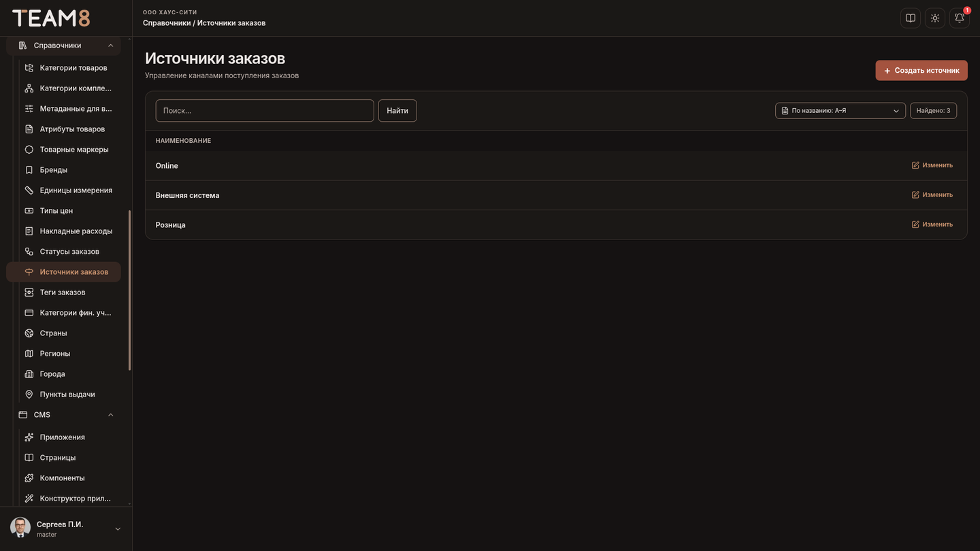Click the bookmark icon beside Бренды
980x551 pixels.
(29, 170)
